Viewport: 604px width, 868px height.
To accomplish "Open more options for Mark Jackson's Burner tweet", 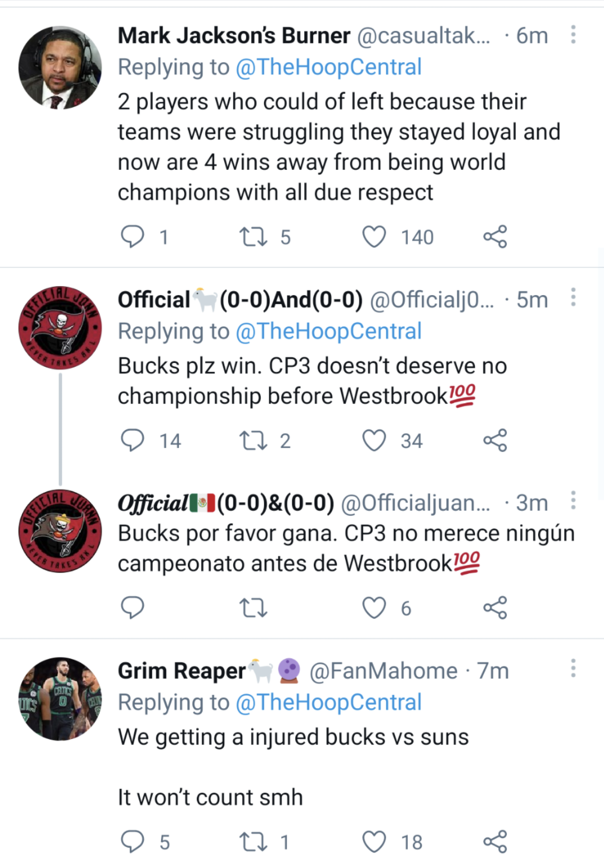I will (573, 35).
